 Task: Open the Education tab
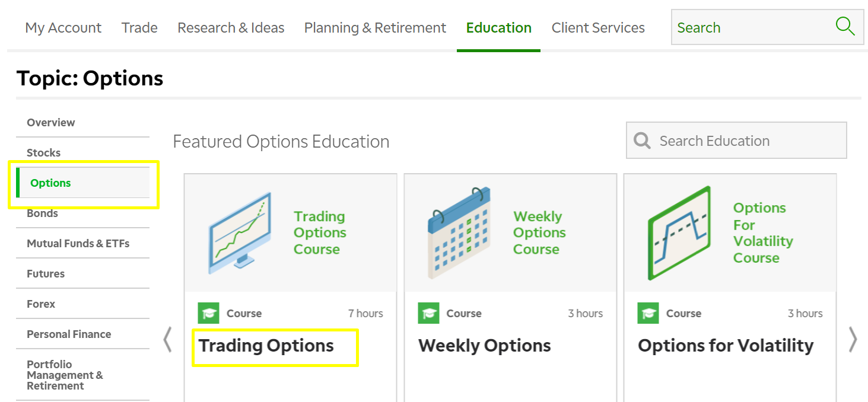[498, 28]
